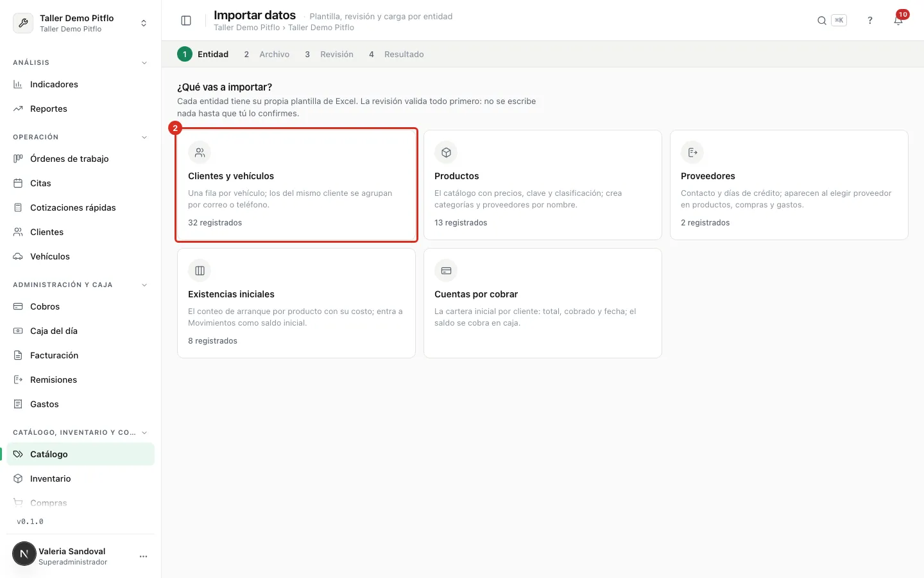Collapse the Operación section
This screenshot has width=924, height=578.
[144, 137]
